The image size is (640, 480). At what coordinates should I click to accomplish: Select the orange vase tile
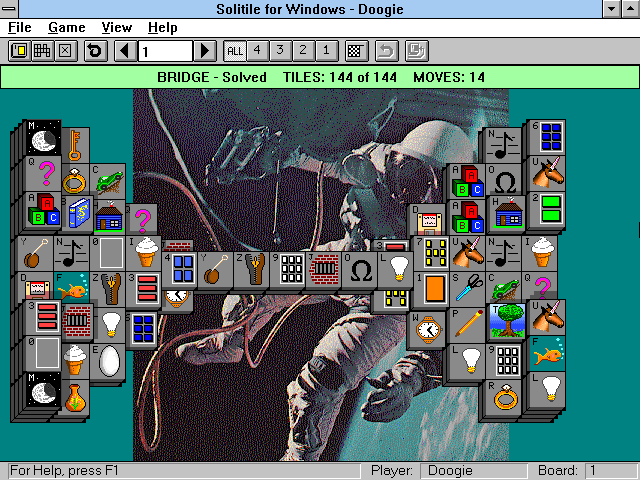click(75, 397)
